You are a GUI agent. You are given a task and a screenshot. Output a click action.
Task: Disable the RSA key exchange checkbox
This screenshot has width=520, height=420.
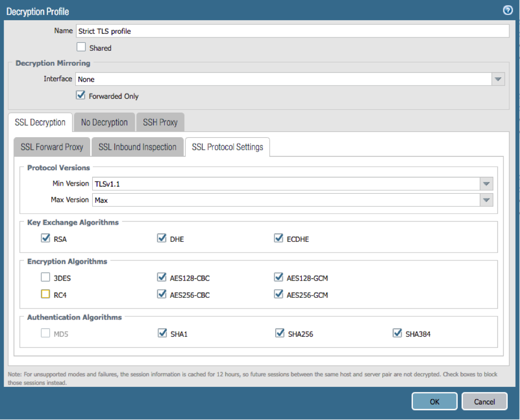tap(45, 239)
